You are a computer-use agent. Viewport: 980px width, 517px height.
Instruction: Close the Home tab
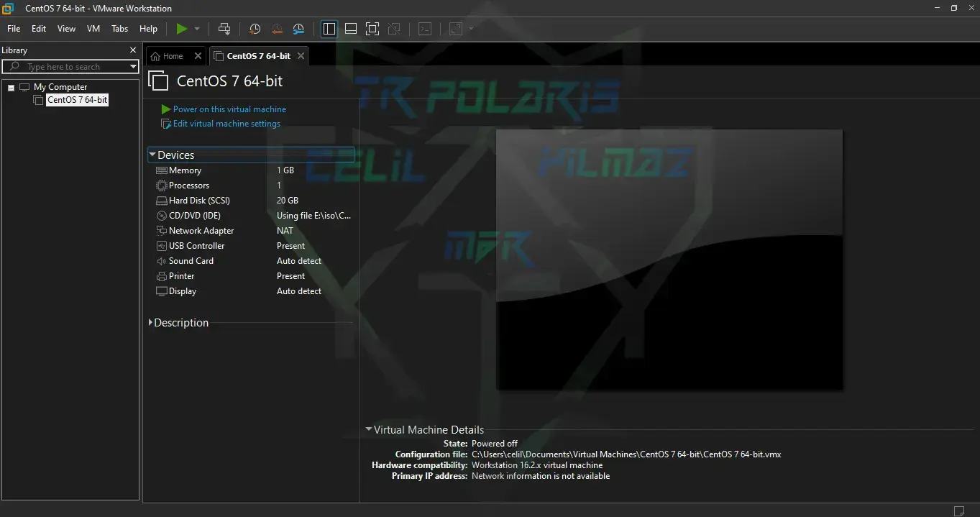pyautogui.click(x=198, y=56)
